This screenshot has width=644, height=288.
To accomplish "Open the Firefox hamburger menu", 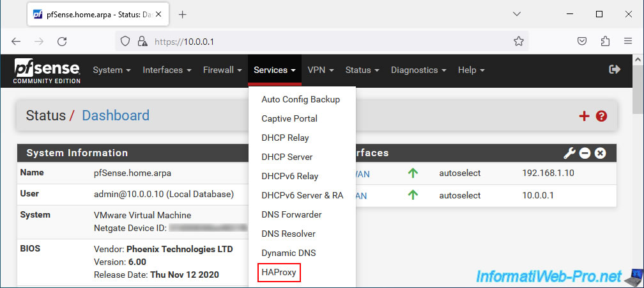I will (x=627, y=41).
